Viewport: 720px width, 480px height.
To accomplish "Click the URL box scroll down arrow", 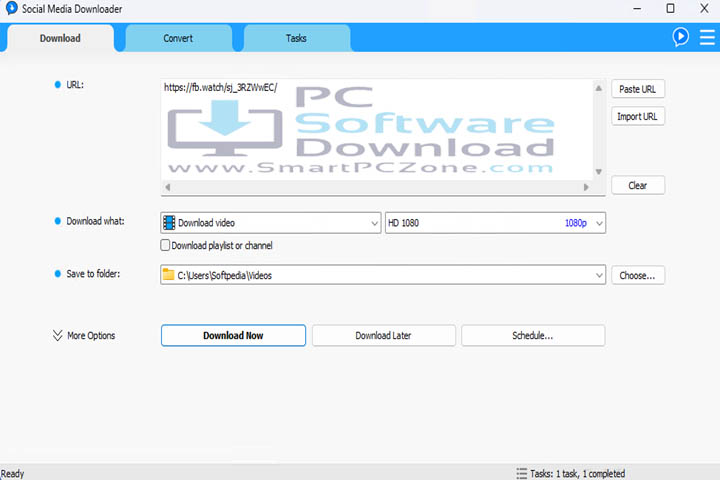I will (598, 172).
